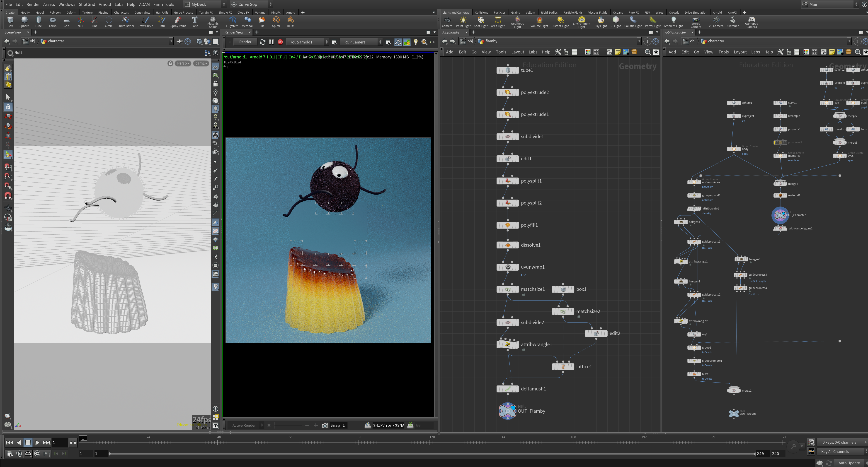Click the character path in Scene View
The width and height of the screenshot is (868, 467).
pyautogui.click(x=52, y=41)
